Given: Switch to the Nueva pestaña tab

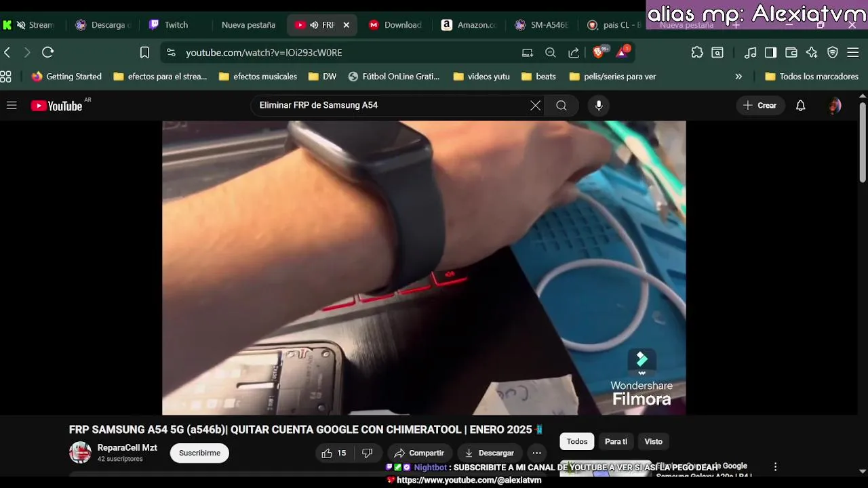Looking at the screenshot, I should point(248,25).
